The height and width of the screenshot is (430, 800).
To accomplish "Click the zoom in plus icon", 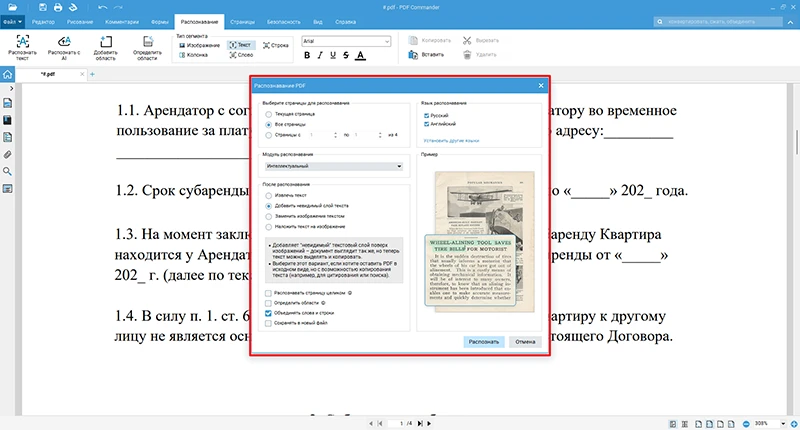I will tap(794, 424).
